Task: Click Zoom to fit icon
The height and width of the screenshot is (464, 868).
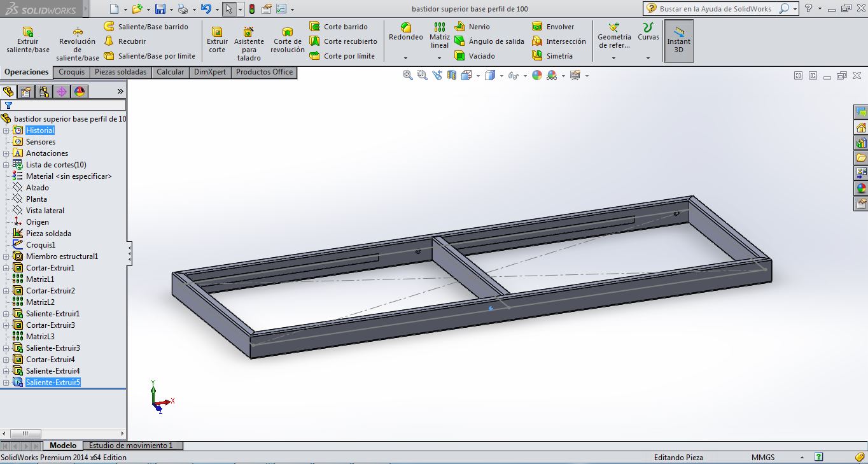Action: click(x=408, y=75)
